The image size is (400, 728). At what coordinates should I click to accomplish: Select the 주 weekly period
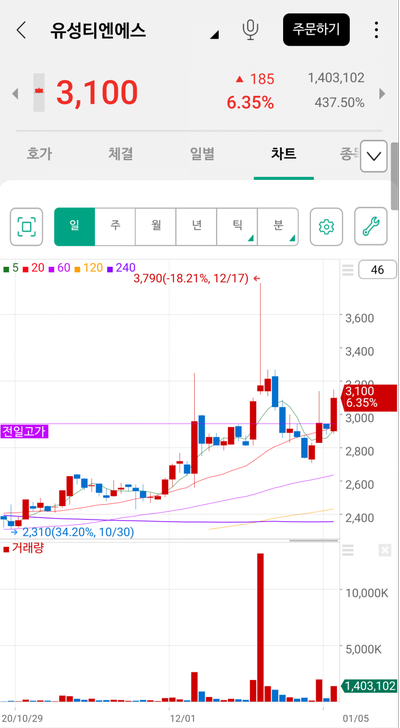click(115, 226)
